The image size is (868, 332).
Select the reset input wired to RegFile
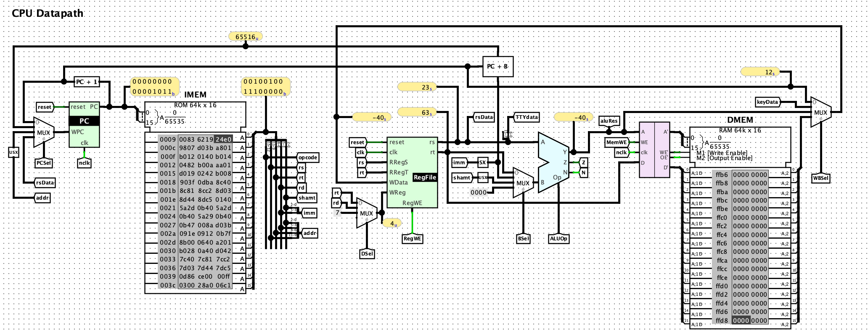pyautogui.click(x=358, y=142)
